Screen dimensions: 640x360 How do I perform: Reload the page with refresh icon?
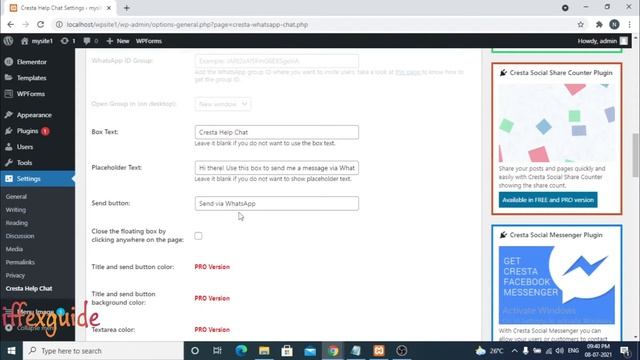(x=40, y=24)
